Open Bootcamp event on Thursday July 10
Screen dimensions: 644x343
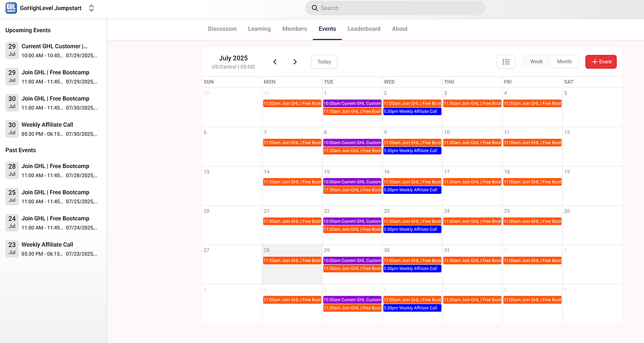click(x=472, y=142)
